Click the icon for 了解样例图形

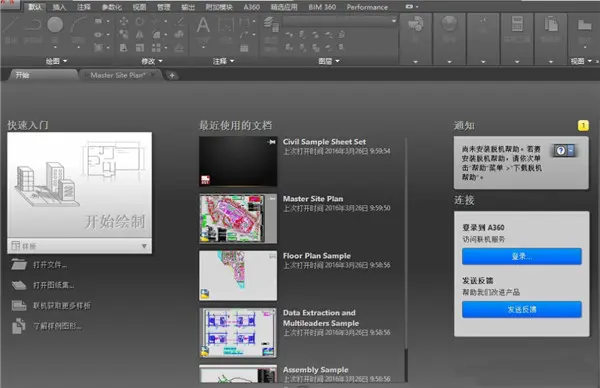pyautogui.click(x=18, y=326)
